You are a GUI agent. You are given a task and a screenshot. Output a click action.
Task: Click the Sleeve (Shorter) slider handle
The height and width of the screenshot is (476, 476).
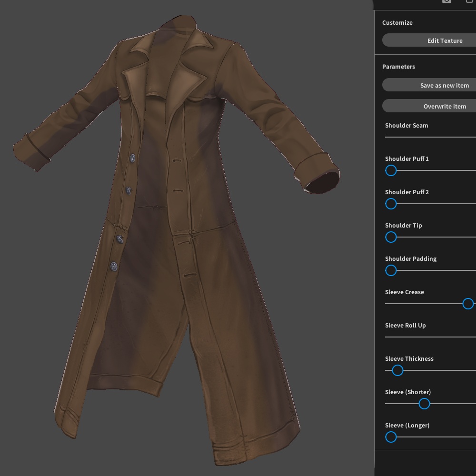tap(424, 404)
